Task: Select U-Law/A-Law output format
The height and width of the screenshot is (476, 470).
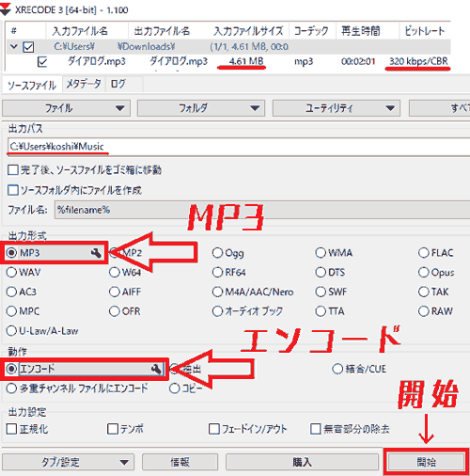Action: (11, 331)
